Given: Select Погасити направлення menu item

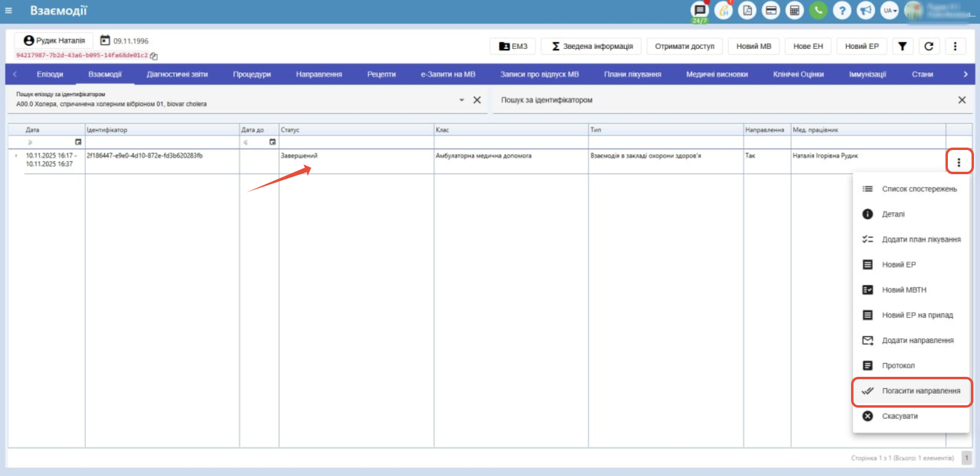Looking at the screenshot, I should click(x=912, y=391).
